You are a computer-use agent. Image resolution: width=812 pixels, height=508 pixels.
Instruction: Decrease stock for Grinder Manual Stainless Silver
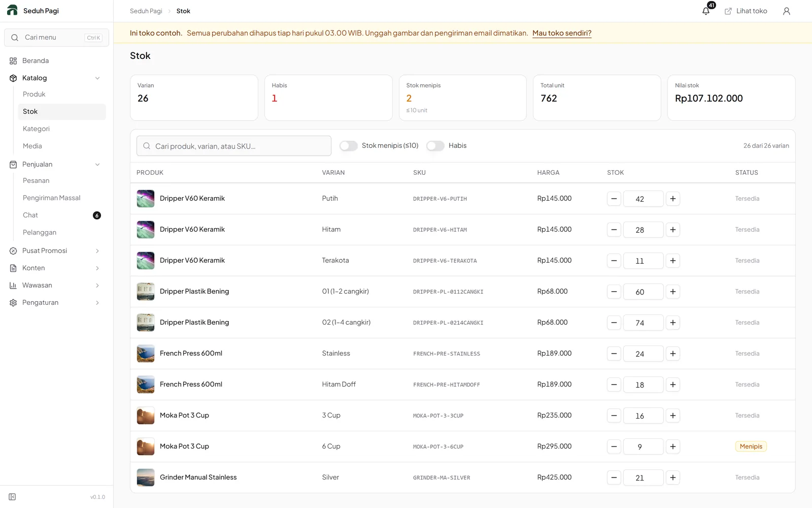pyautogui.click(x=614, y=478)
